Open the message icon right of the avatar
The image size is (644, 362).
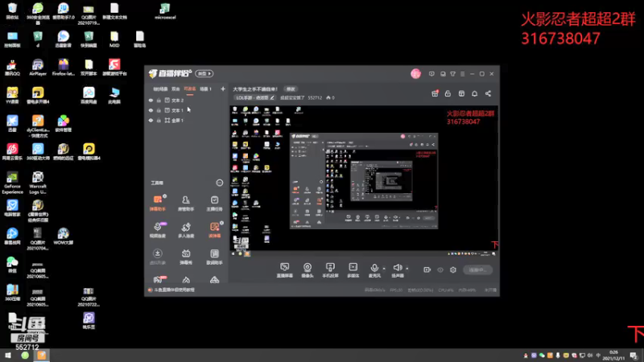click(431, 74)
